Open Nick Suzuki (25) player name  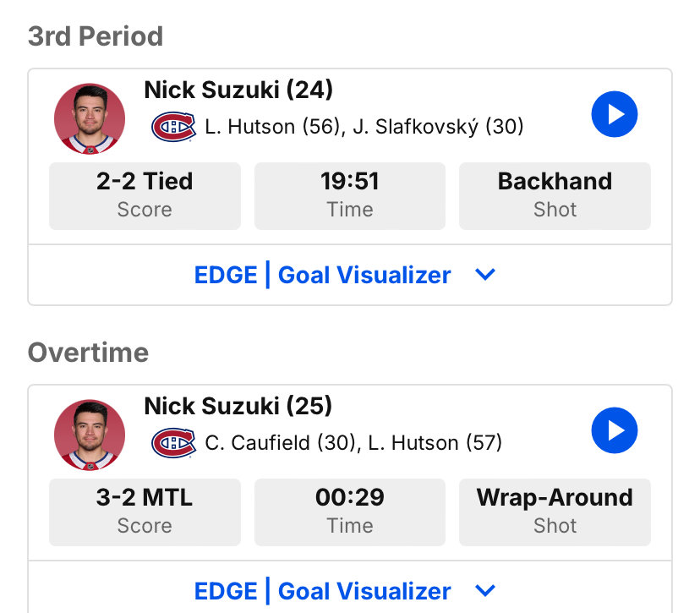pyautogui.click(x=238, y=406)
